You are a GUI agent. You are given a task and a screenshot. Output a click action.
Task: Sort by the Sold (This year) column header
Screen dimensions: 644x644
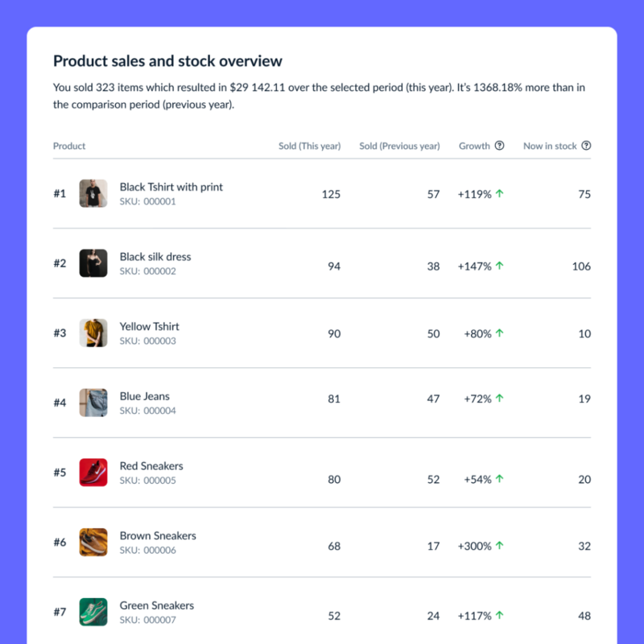309,146
